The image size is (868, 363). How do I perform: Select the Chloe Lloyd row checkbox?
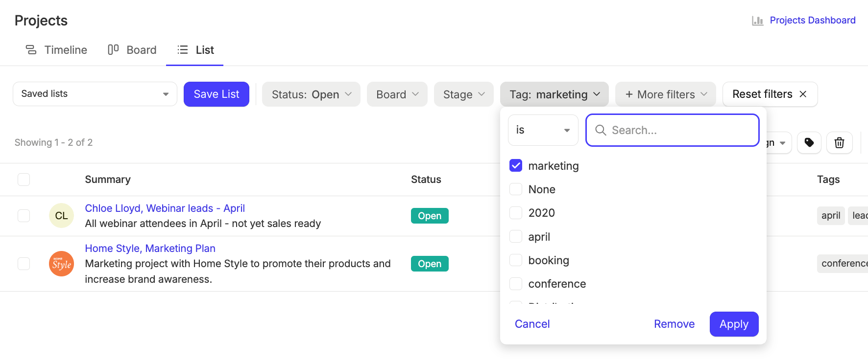point(24,216)
